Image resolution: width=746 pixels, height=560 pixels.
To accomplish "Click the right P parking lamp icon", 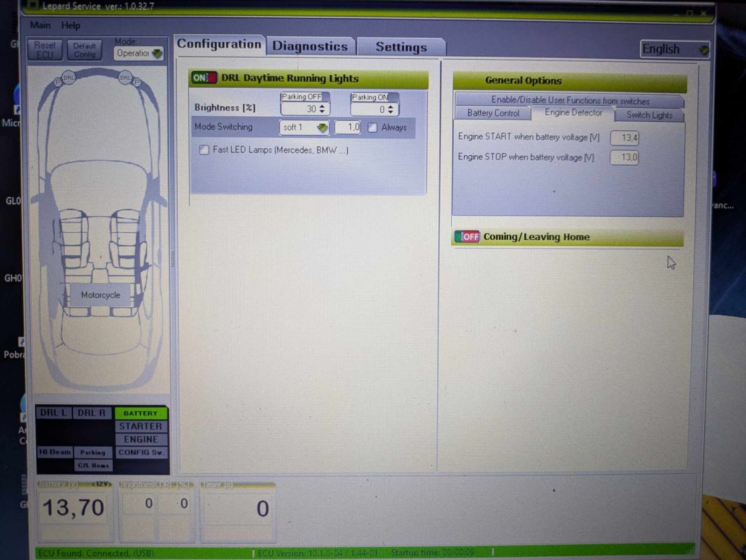I will 138,83.
